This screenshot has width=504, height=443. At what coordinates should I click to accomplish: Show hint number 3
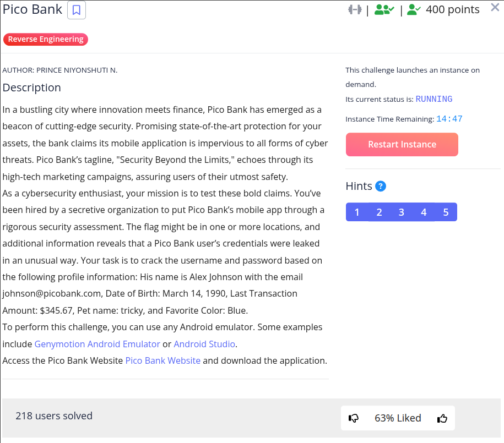tap(402, 212)
